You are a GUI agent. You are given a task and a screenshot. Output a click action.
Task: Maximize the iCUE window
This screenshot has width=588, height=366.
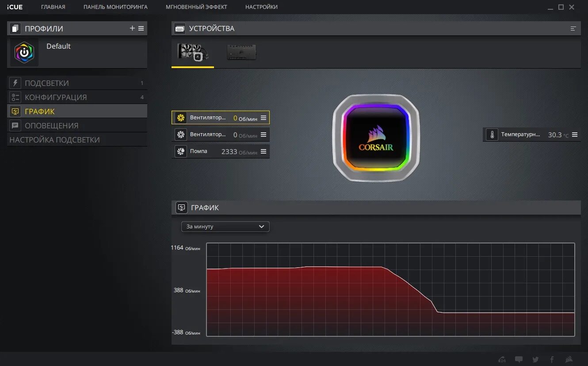point(561,7)
